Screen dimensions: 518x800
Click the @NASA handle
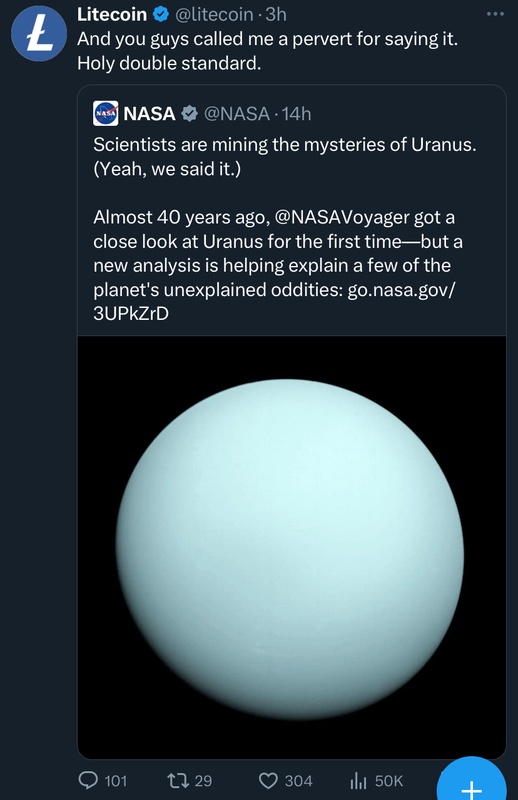tap(237, 114)
